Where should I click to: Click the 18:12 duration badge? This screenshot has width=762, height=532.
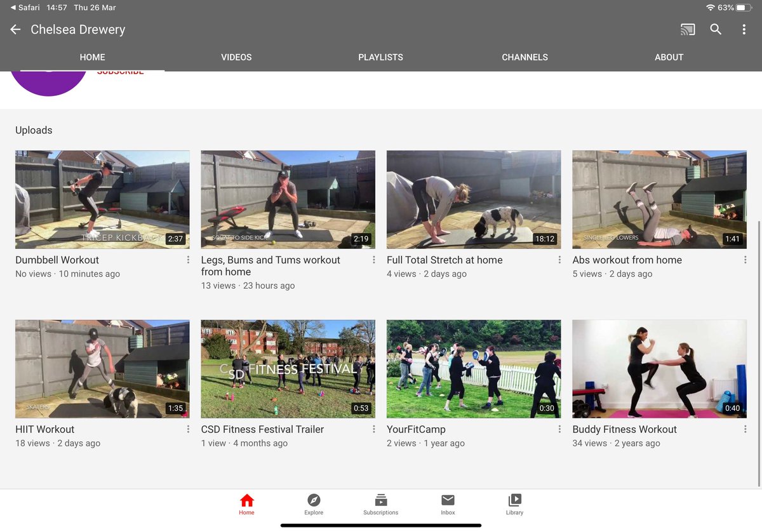pyautogui.click(x=545, y=239)
